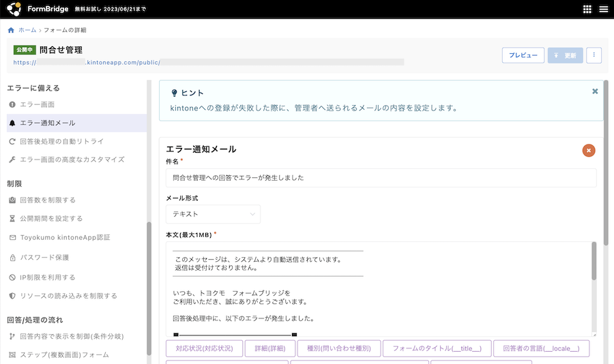Close the ヒント panel

coord(595,91)
